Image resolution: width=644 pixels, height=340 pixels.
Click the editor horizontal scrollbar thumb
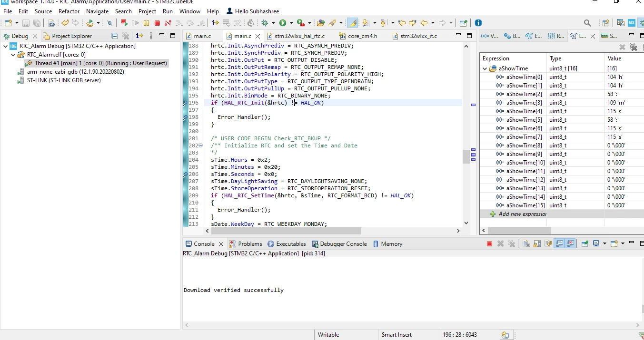286,231
